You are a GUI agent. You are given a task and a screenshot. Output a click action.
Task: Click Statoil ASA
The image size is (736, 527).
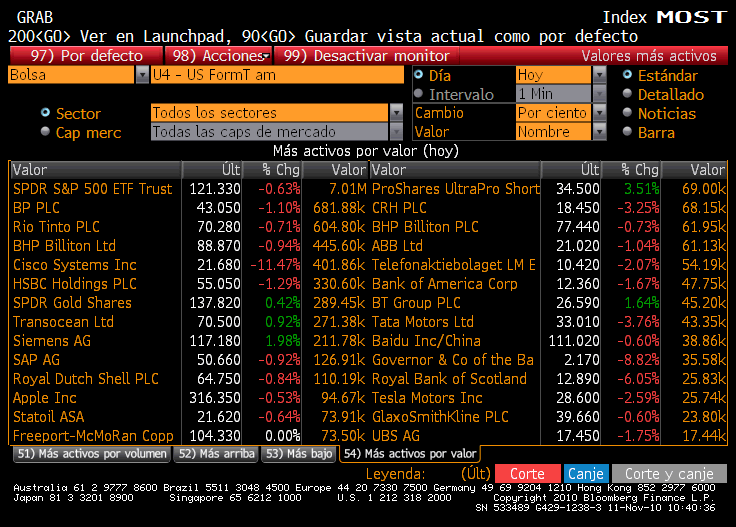(48, 417)
